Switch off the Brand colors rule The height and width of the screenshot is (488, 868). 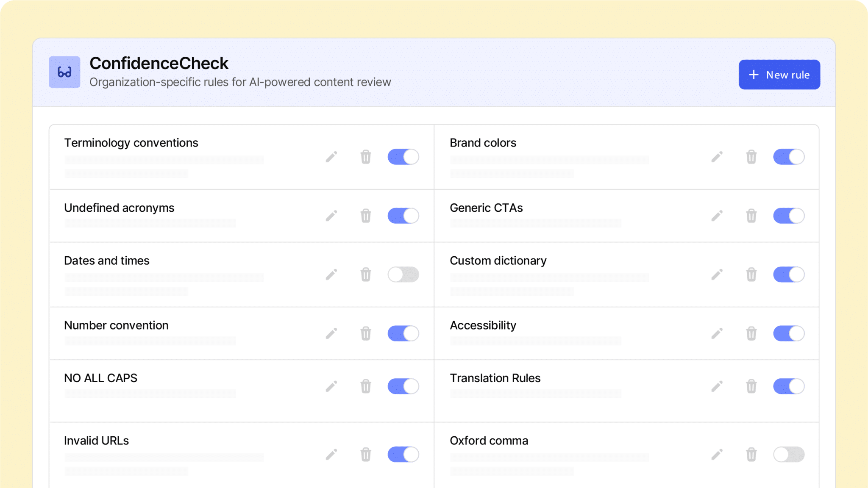pos(788,157)
